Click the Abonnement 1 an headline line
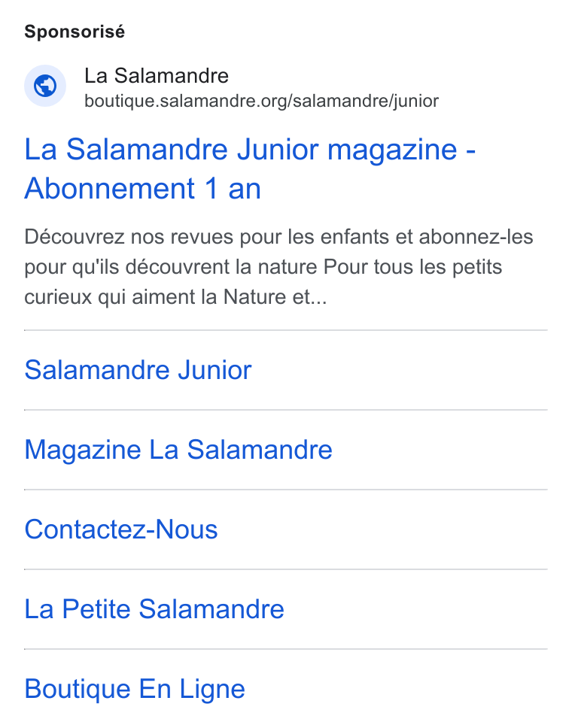The image size is (572, 728). coord(143,189)
